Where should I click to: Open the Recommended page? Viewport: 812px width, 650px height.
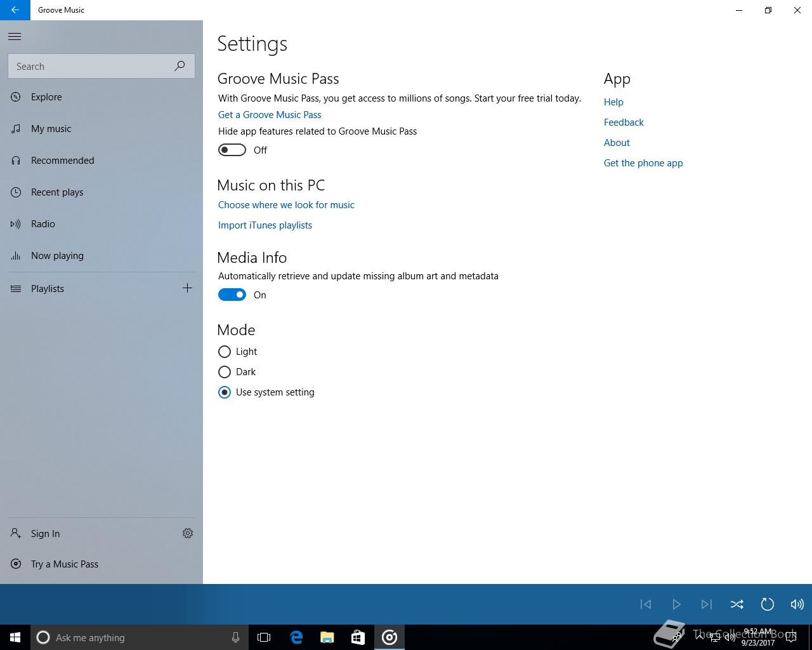(101, 161)
